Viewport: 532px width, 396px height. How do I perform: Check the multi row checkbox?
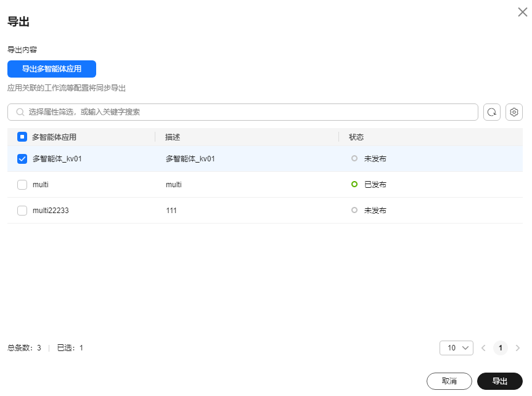(x=22, y=184)
